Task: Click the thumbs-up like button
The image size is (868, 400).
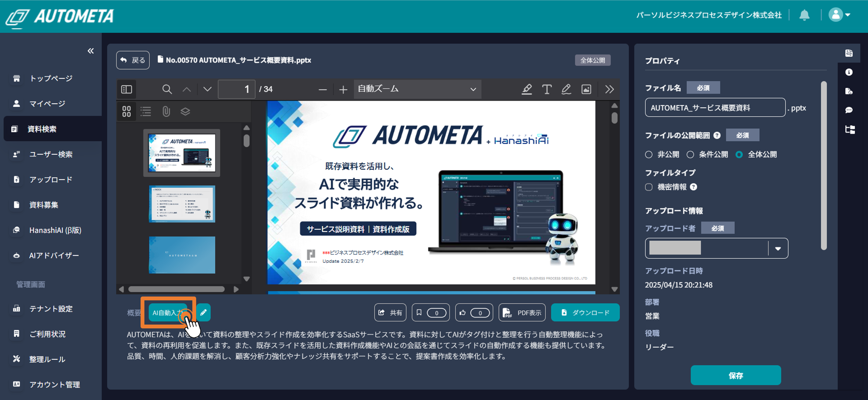Action: [x=474, y=313]
